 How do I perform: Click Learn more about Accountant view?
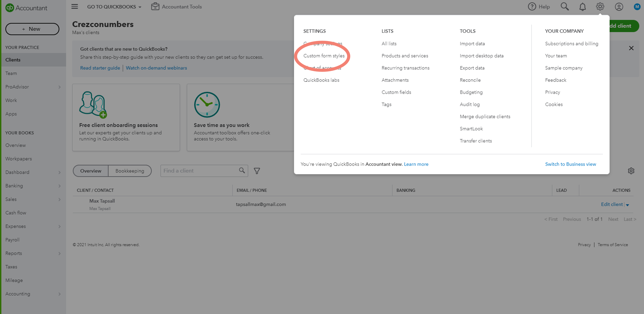pyautogui.click(x=416, y=164)
